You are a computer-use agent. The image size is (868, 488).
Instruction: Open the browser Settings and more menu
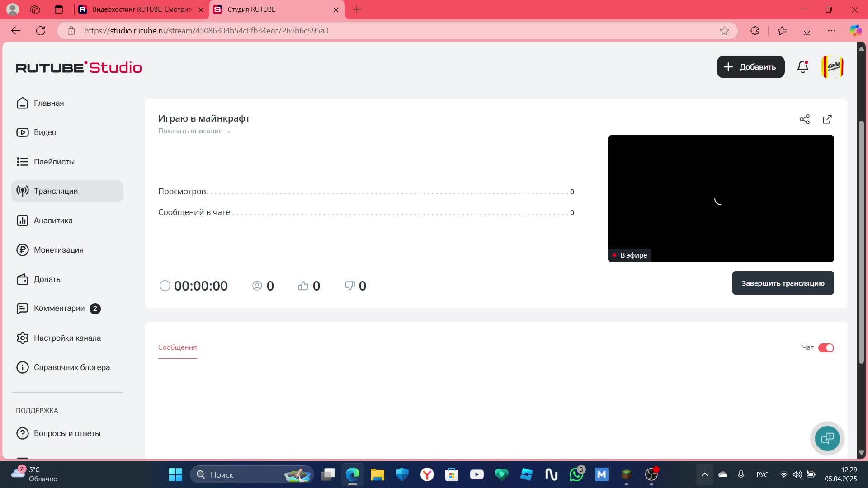(x=831, y=31)
